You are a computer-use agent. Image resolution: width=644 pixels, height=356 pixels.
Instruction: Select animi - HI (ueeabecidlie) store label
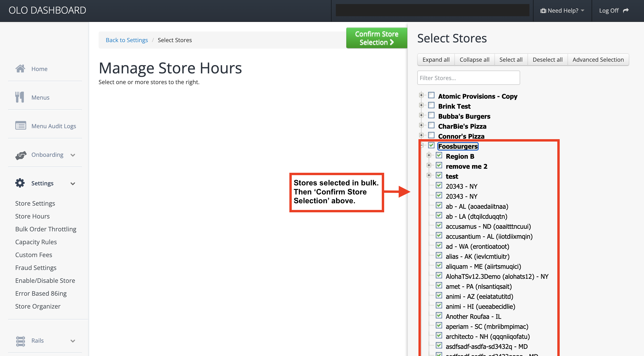480,306
